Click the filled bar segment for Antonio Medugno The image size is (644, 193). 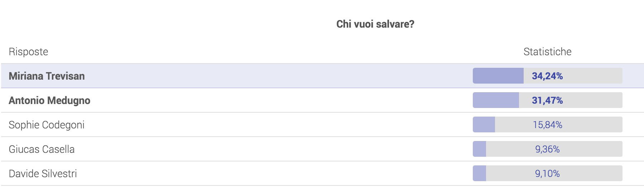click(x=496, y=100)
